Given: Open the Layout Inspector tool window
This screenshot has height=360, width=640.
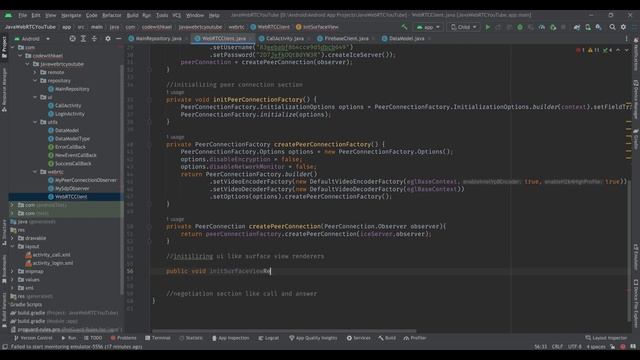Looking at the screenshot, I should [x=606, y=338].
